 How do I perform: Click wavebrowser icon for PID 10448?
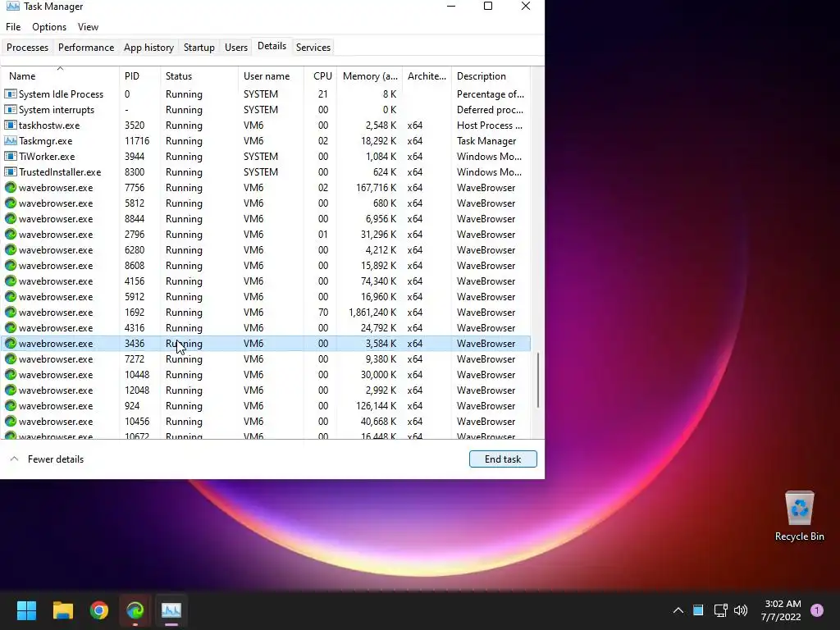10,374
